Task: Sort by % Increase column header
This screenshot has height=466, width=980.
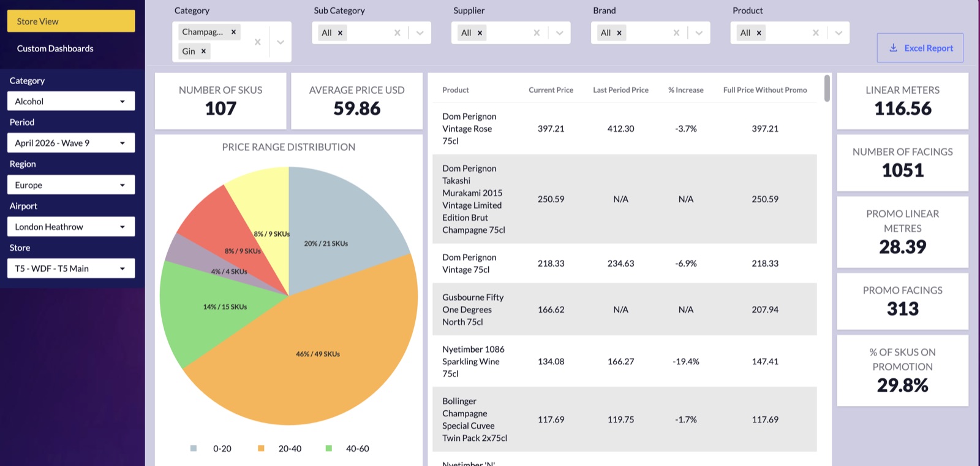Action: tap(686, 90)
